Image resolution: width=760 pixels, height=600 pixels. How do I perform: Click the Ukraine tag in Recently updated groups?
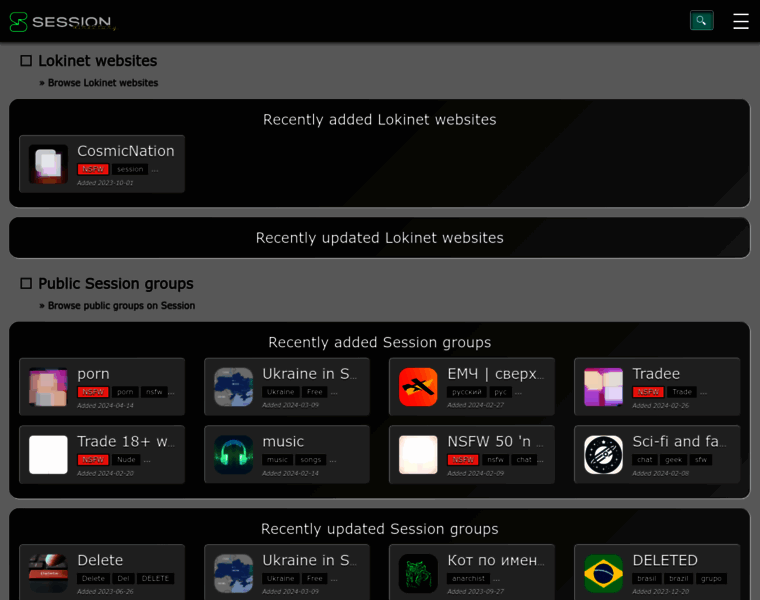280,578
